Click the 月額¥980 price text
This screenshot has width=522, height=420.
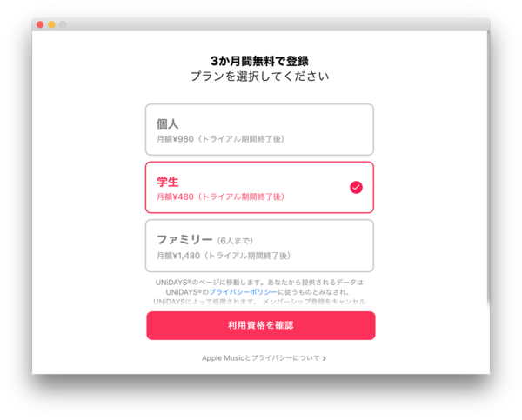point(175,139)
